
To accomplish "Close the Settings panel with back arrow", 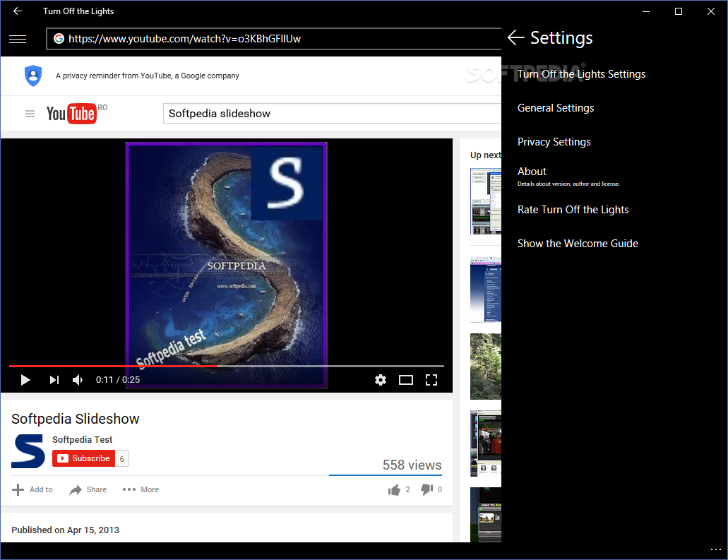I will click(516, 37).
